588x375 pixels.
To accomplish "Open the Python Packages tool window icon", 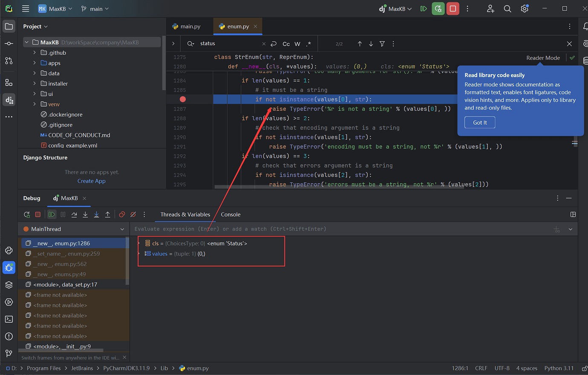I will (9, 251).
